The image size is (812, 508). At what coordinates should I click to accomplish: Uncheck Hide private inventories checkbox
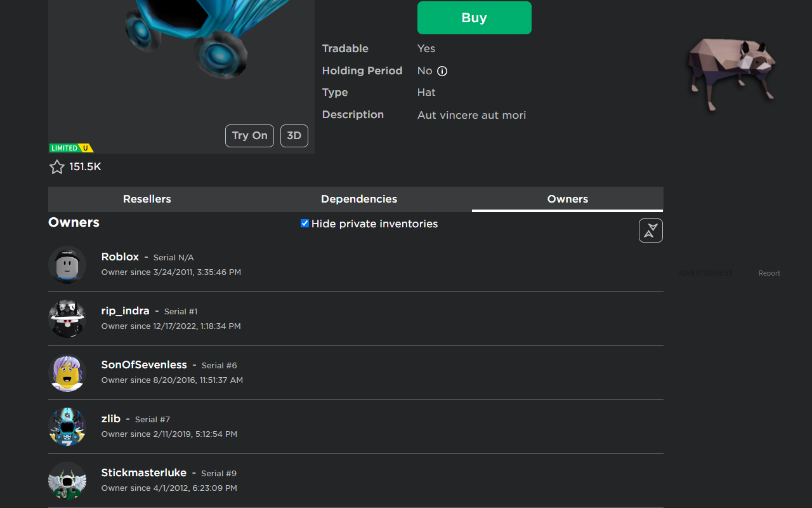tap(304, 224)
